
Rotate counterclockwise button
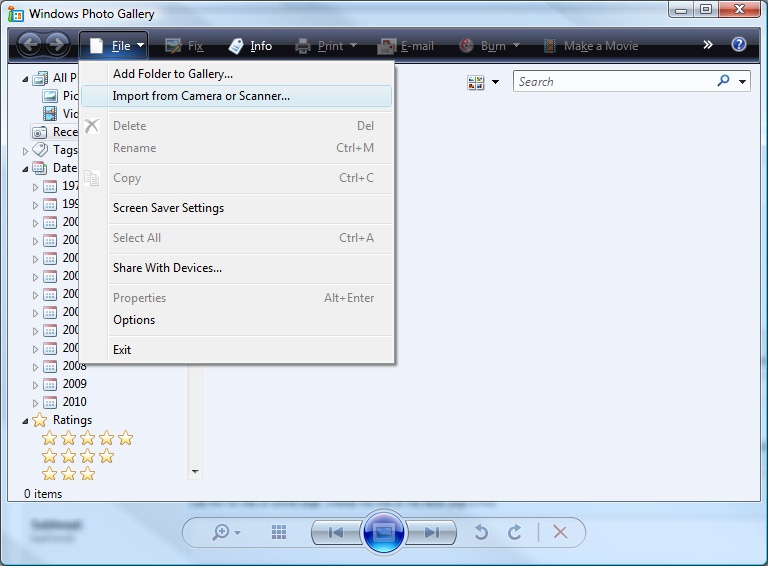(x=481, y=532)
